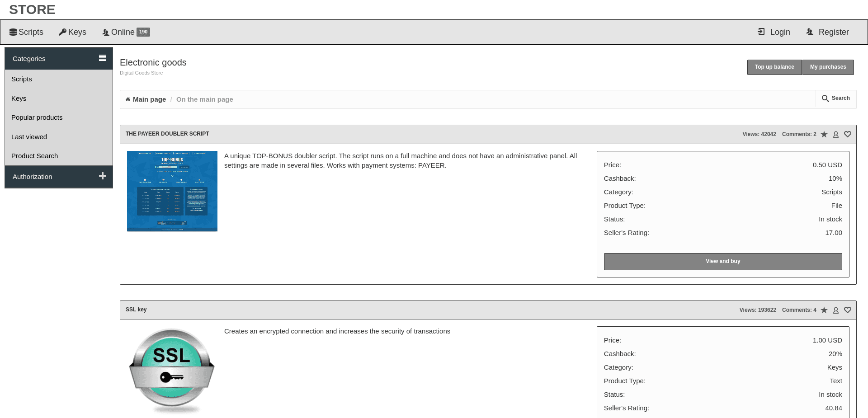Click the home icon in the breadcrumb
The height and width of the screenshot is (418, 868).
pyautogui.click(x=127, y=99)
